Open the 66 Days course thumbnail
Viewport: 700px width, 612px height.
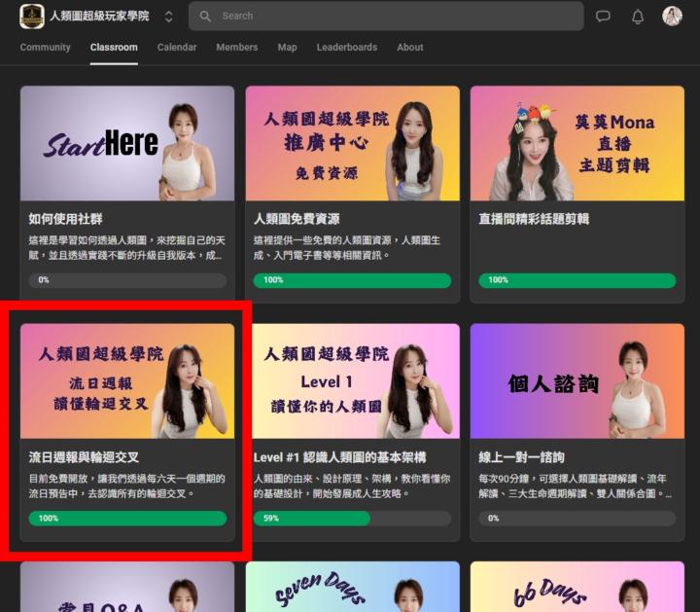[577, 587]
